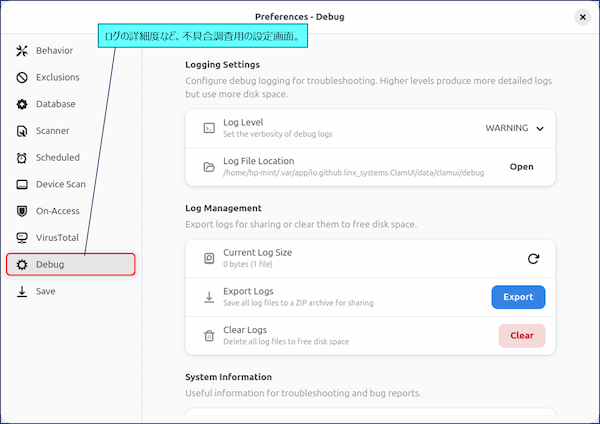Viewport: 600px width, 424px height.
Task: Click the Scanner sidebar icon
Action: click(x=22, y=131)
